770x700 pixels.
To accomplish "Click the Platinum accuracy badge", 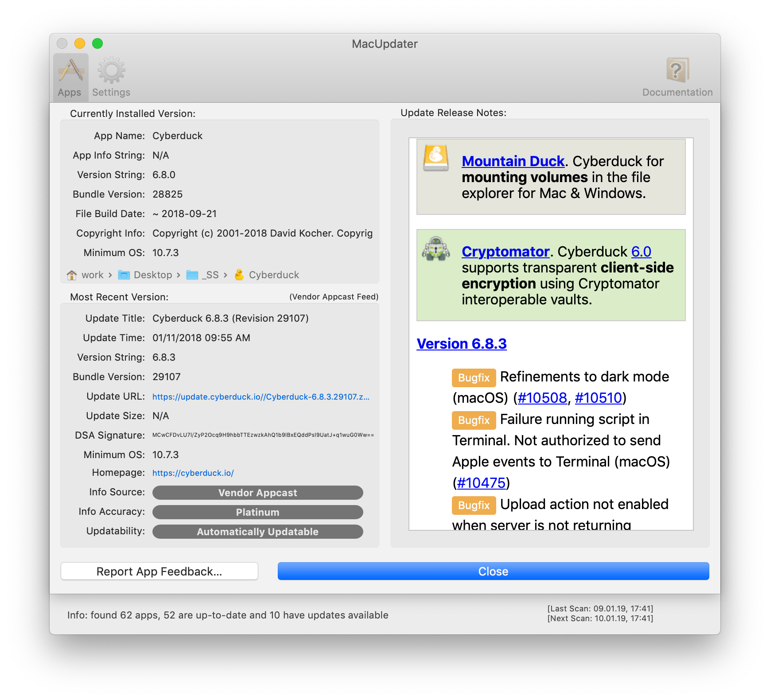I will [x=258, y=512].
